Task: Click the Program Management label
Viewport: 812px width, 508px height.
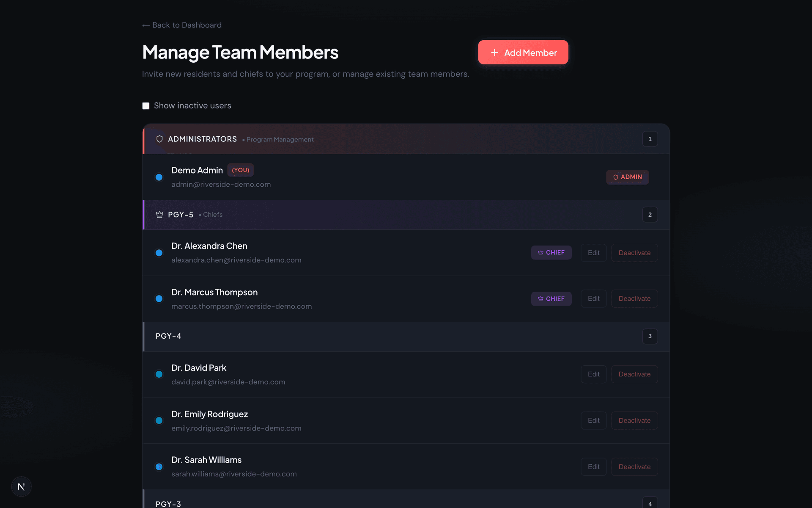Action: [280, 139]
